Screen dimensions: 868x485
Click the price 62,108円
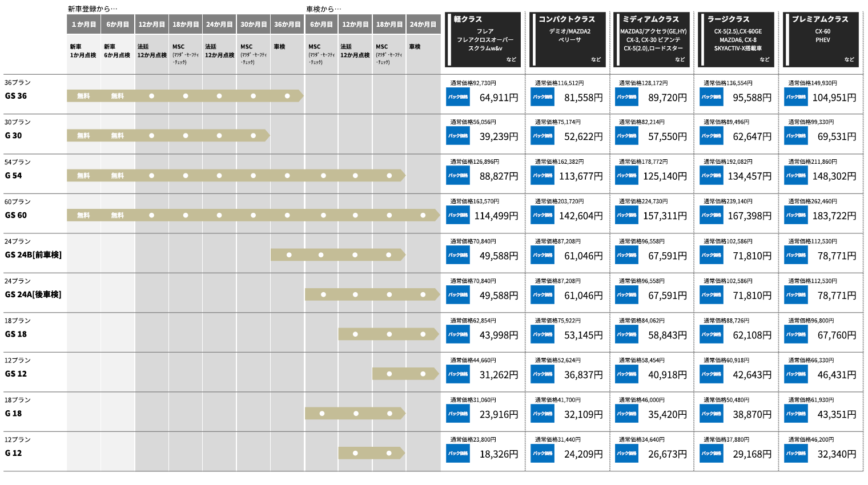tap(752, 336)
